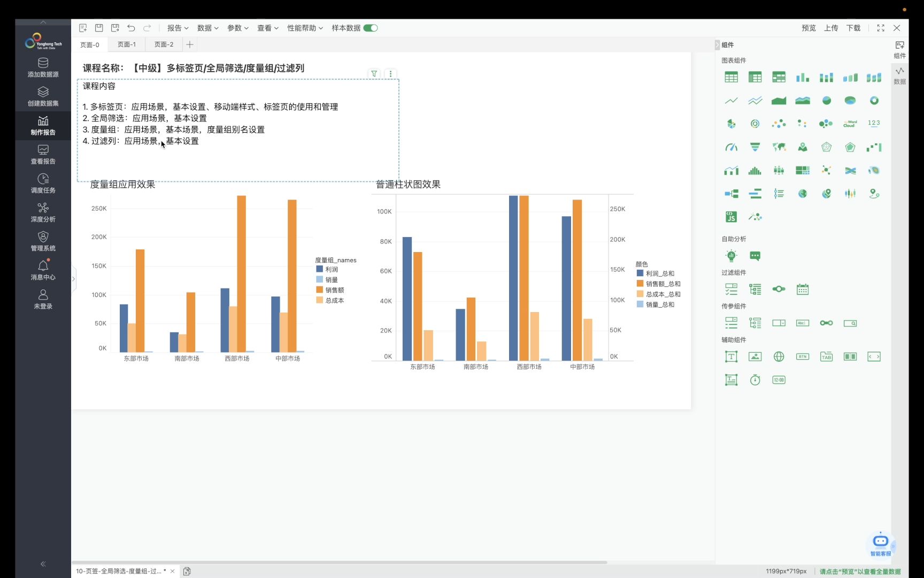Select the JS custom chart component

tap(731, 217)
